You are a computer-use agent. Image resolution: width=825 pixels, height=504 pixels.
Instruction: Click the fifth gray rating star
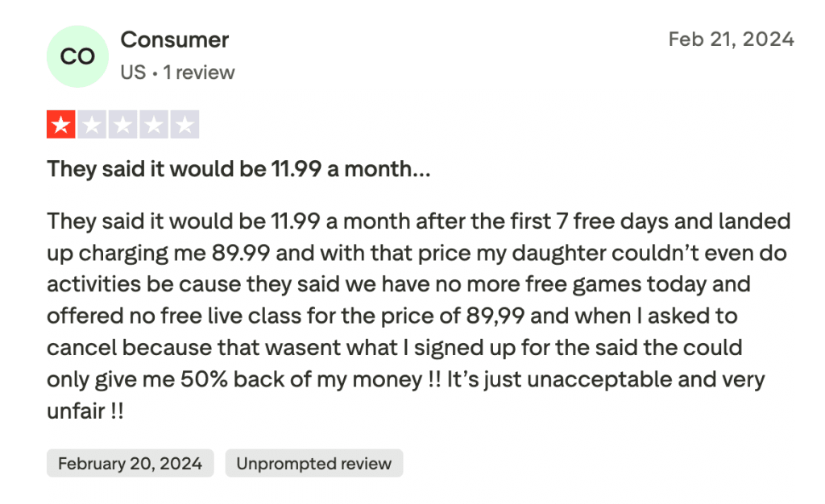tap(184, 125)
